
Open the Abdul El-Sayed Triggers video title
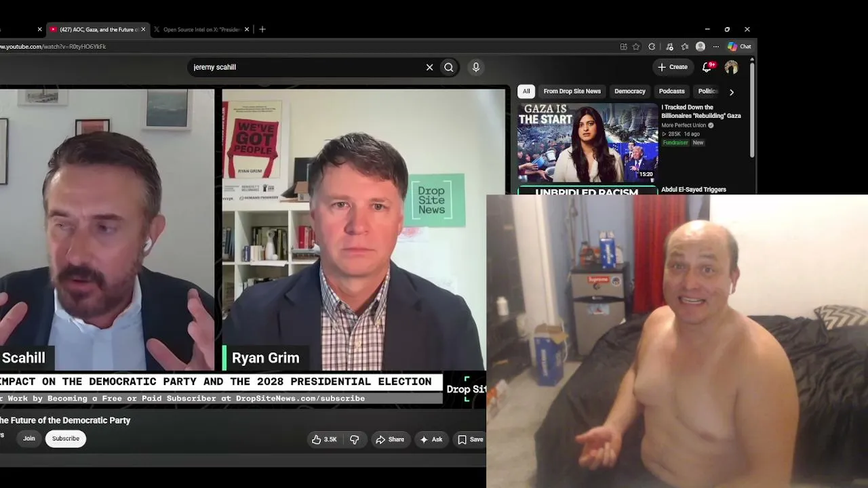pos(694,190)
